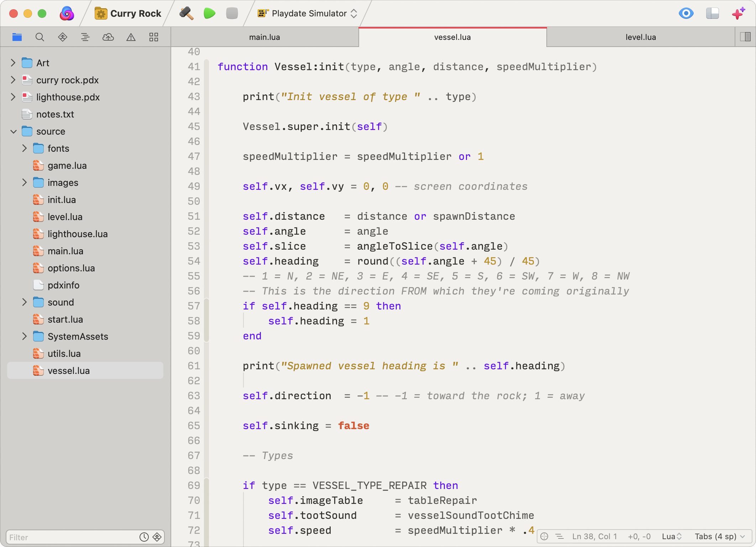Toggle the blue eye preview button
Viewport: 756px width, 547px height.
686,14
